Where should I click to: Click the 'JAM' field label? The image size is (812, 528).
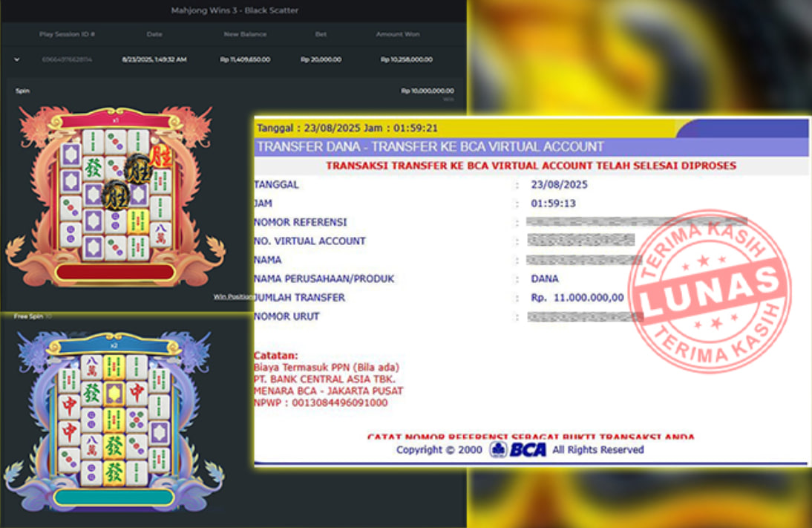[x=263, y=203]
